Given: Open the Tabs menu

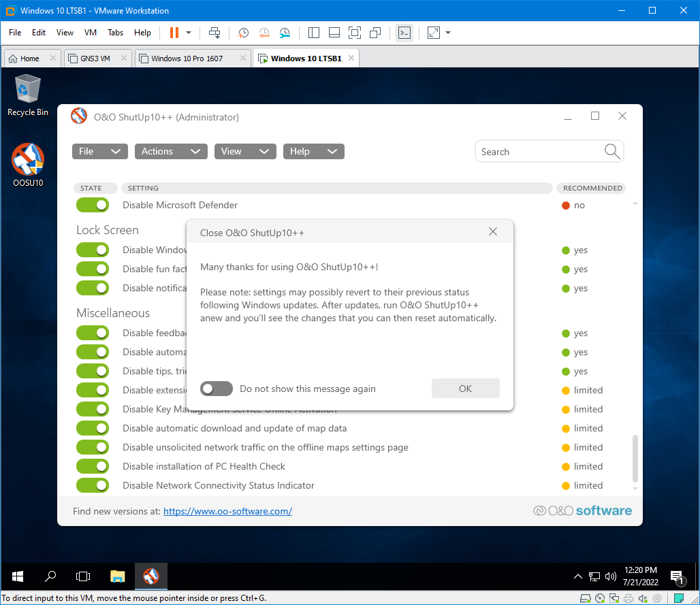Looking at the screenshot, I should [115, 33].
